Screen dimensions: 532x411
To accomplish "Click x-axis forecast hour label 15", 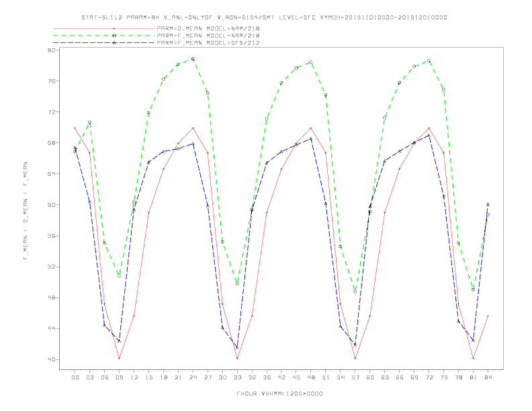I will (x=148, y=377).
